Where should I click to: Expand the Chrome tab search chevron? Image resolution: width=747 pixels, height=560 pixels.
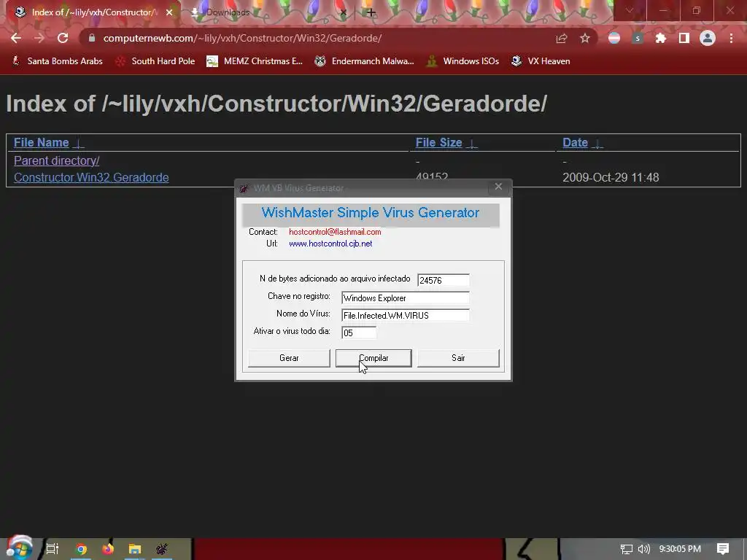point(630,10)
